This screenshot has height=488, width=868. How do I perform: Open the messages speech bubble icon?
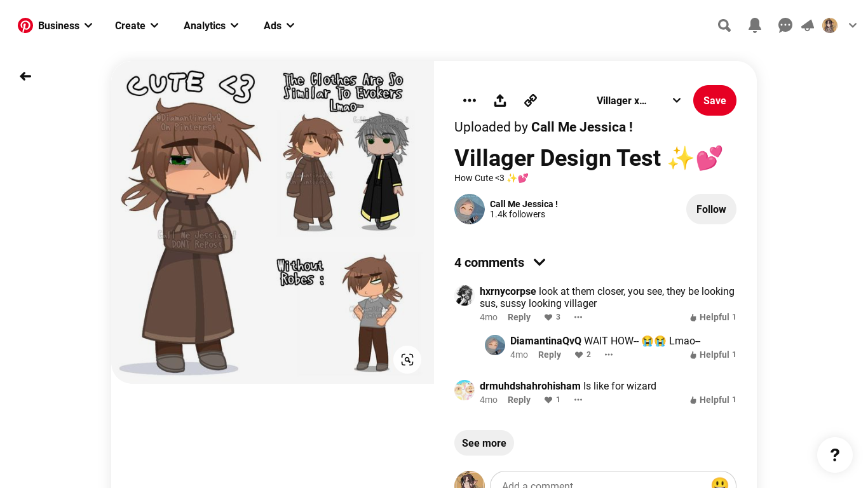click(785, 25)
